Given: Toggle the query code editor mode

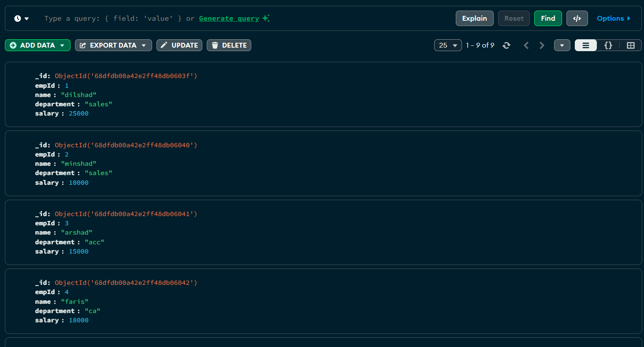Looking at the screenshot, I should click(x=577, y=18).
